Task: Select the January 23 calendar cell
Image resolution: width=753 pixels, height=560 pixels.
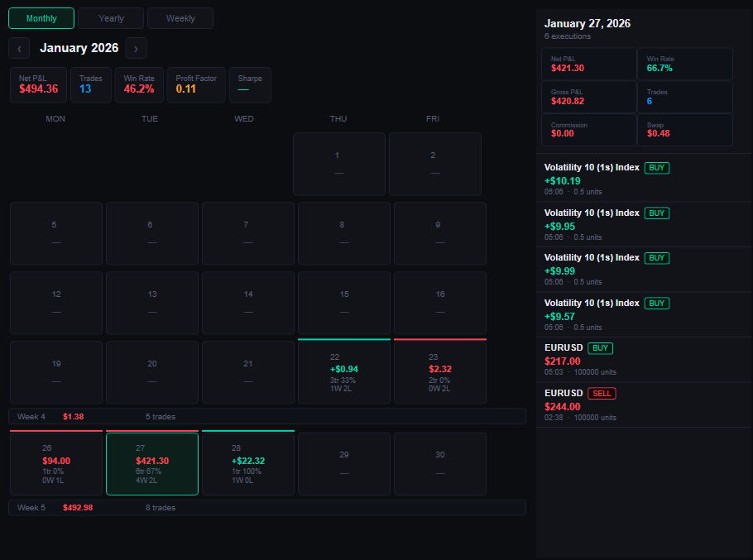Action: [x=439, y=372]
